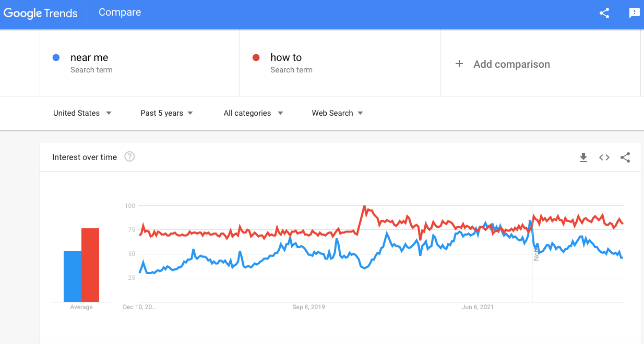Click the Google Trends logo
This screenshot has width=644, height=344.
(41, 14)
